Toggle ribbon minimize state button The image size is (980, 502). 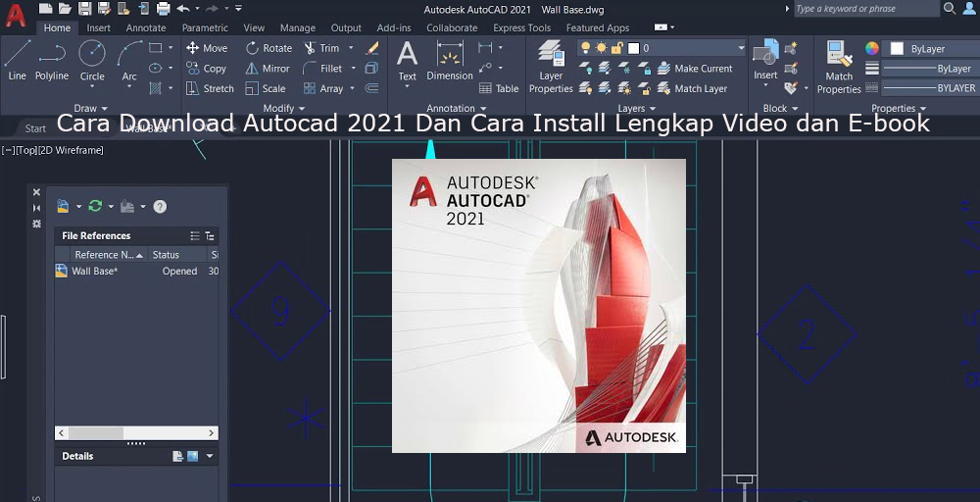point(661,27)
